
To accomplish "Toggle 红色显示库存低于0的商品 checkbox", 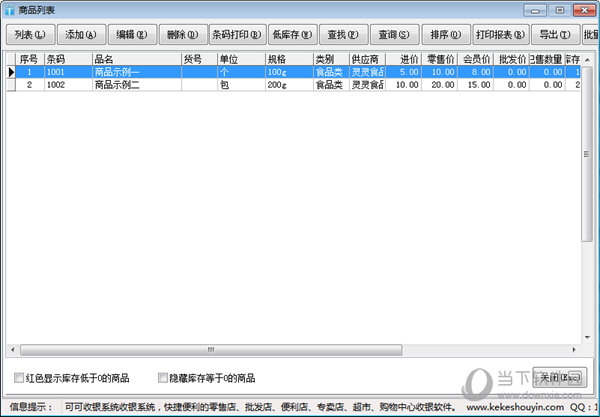I will [19, 378].
